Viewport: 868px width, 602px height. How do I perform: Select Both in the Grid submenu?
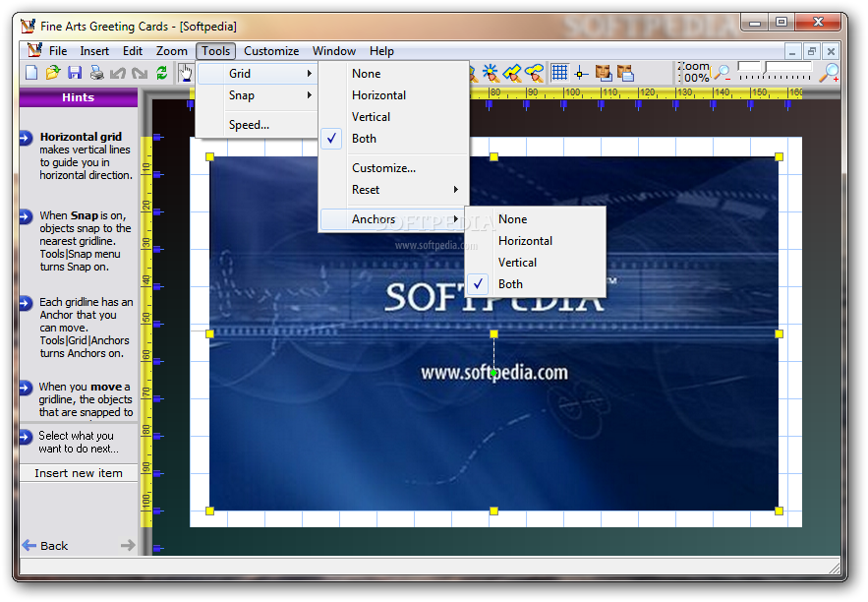point(393,139)
